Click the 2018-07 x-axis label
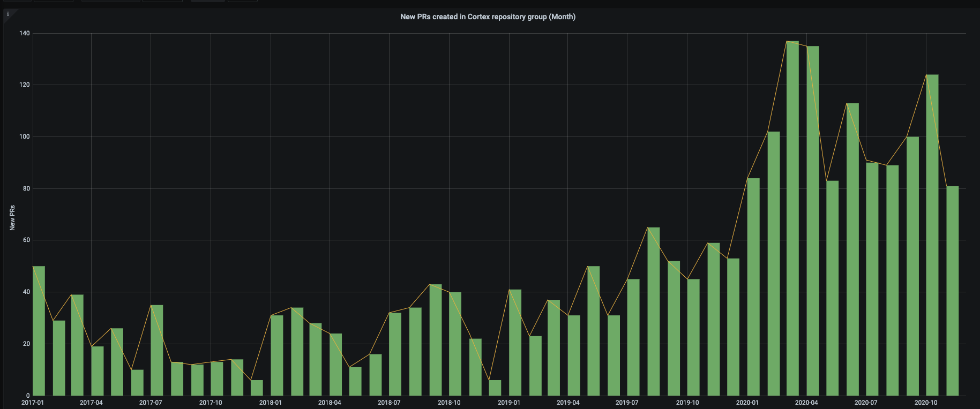Image resolution: width=980 pixels, height=409 pixels. tap(389, 403)
